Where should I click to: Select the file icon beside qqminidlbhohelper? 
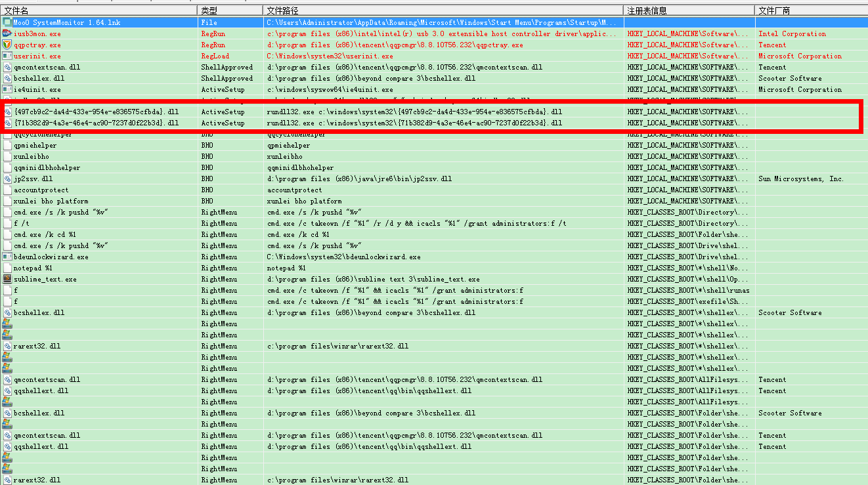coord(7,167)
